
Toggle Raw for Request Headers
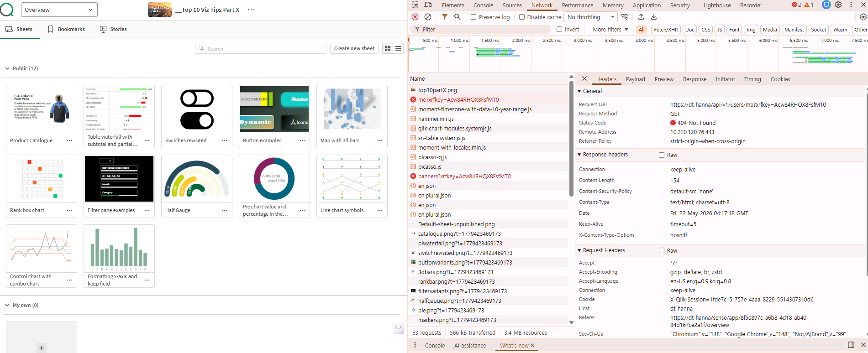(662, 250)
